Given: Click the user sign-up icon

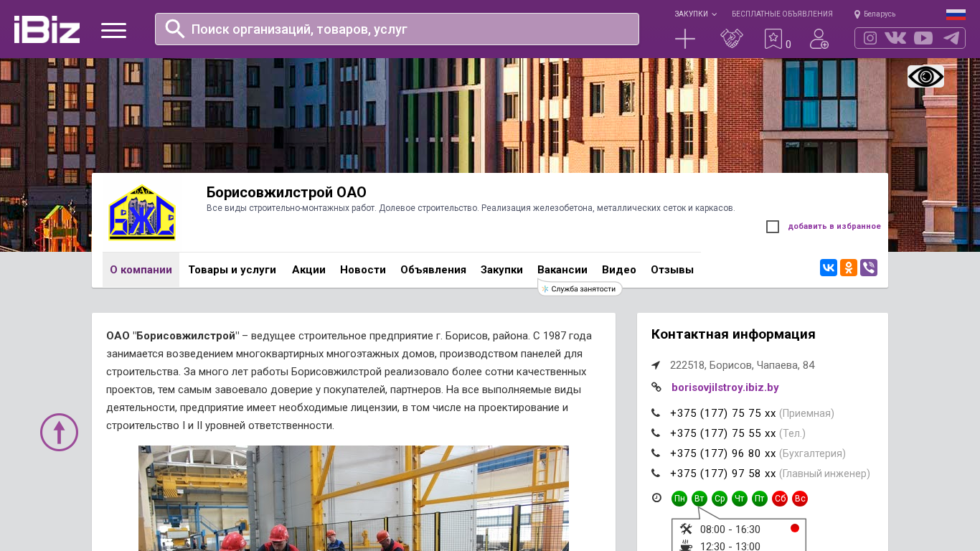Looking at the screenshot, I should (819, 39).
